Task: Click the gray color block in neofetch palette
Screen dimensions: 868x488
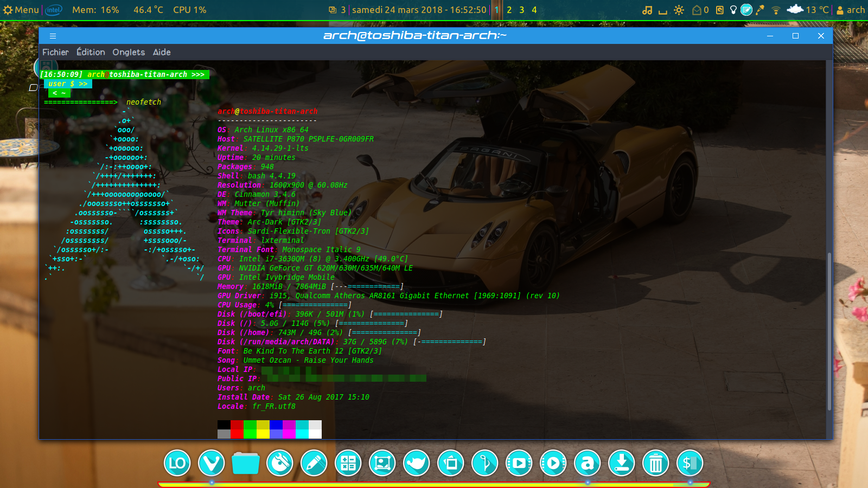Action: click(x=224, y=434)
